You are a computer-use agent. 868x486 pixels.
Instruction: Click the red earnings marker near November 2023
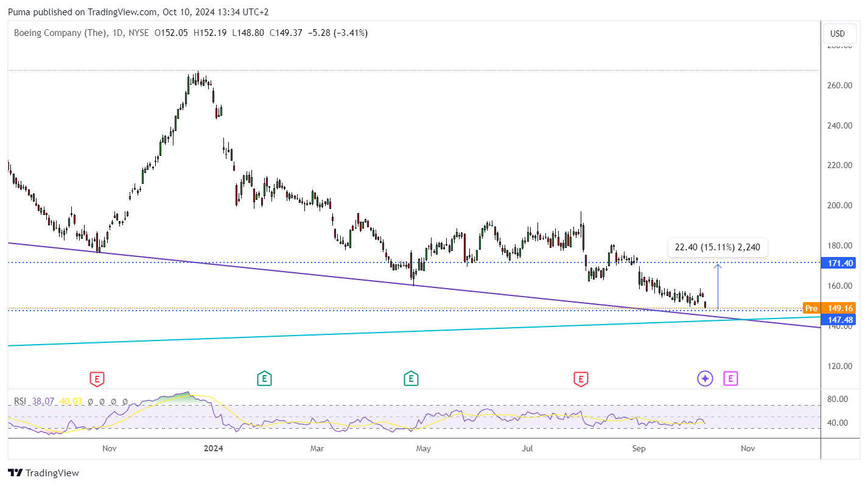click(x=97, y=379)
